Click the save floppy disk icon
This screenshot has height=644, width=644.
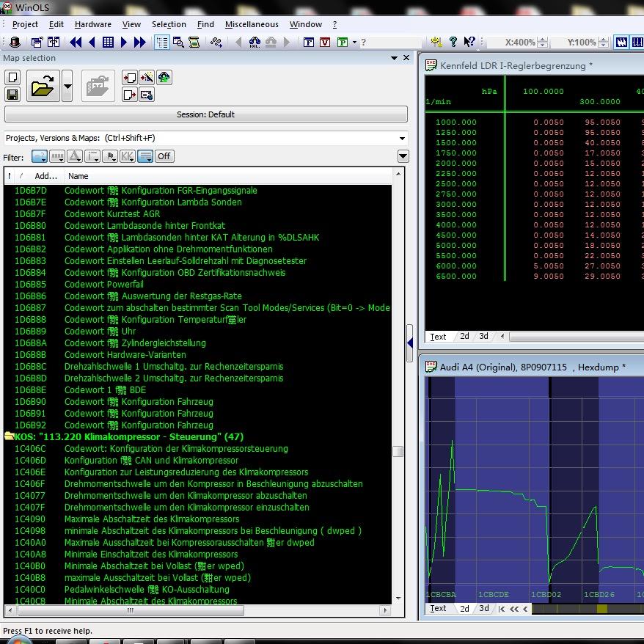[x=12, y=95]
